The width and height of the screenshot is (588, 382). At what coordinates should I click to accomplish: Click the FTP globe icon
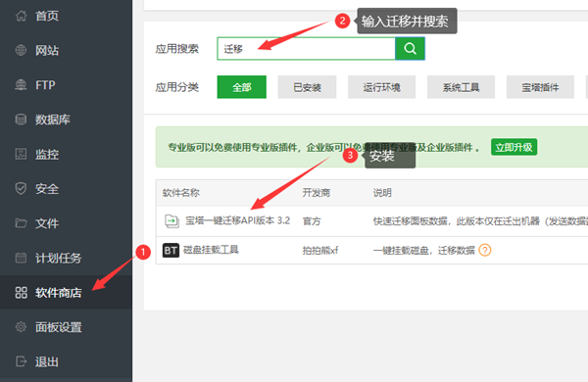(21, 85)
